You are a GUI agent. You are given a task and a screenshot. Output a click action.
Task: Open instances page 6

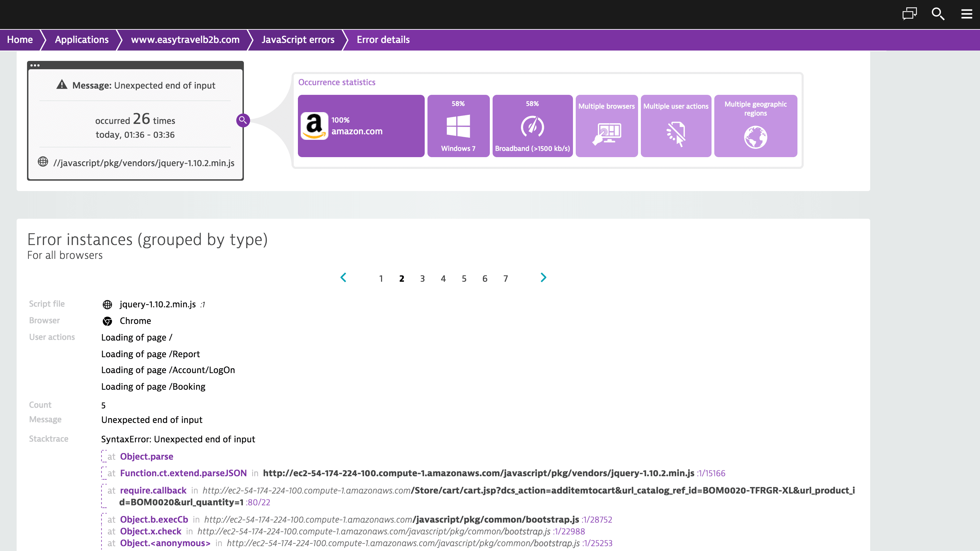pos(485,279)
